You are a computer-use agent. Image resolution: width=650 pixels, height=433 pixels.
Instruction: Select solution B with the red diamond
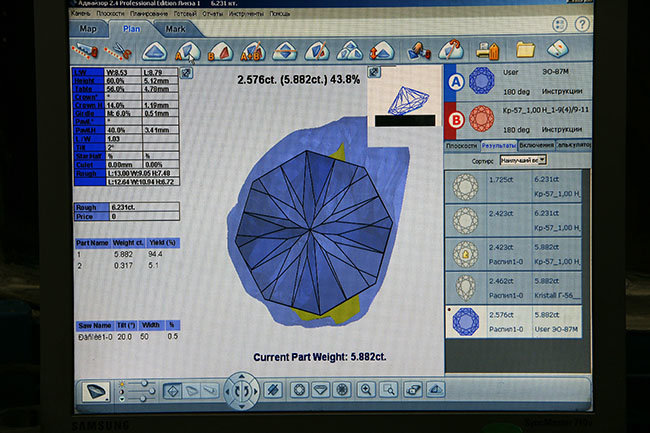(481, 120)
